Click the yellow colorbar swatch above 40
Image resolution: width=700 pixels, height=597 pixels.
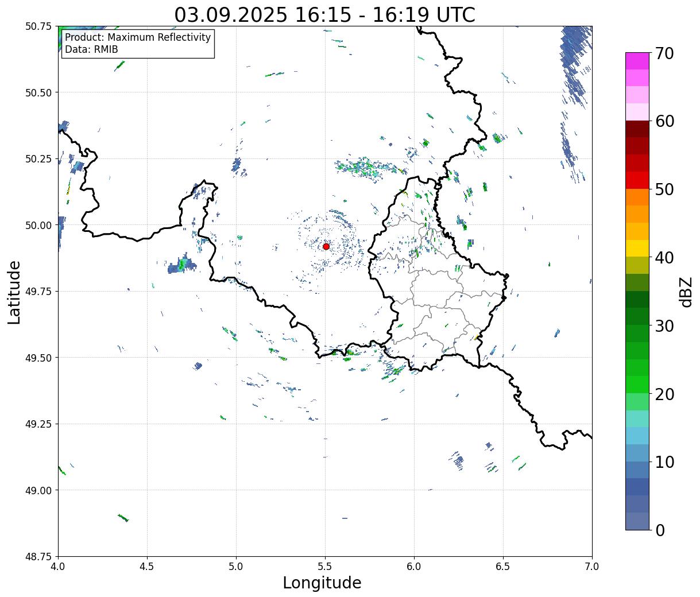tap(637, 248)
